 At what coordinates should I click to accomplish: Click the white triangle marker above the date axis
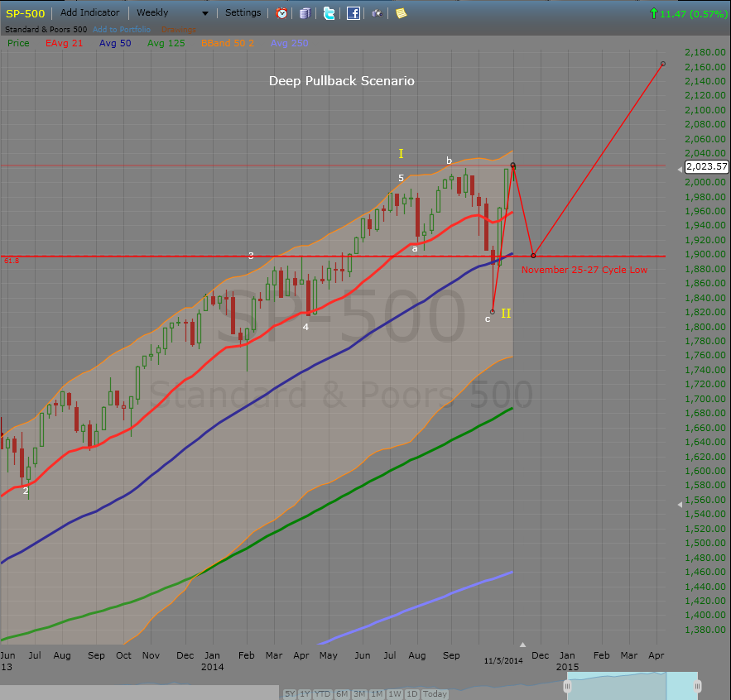(x=522, y=645)
